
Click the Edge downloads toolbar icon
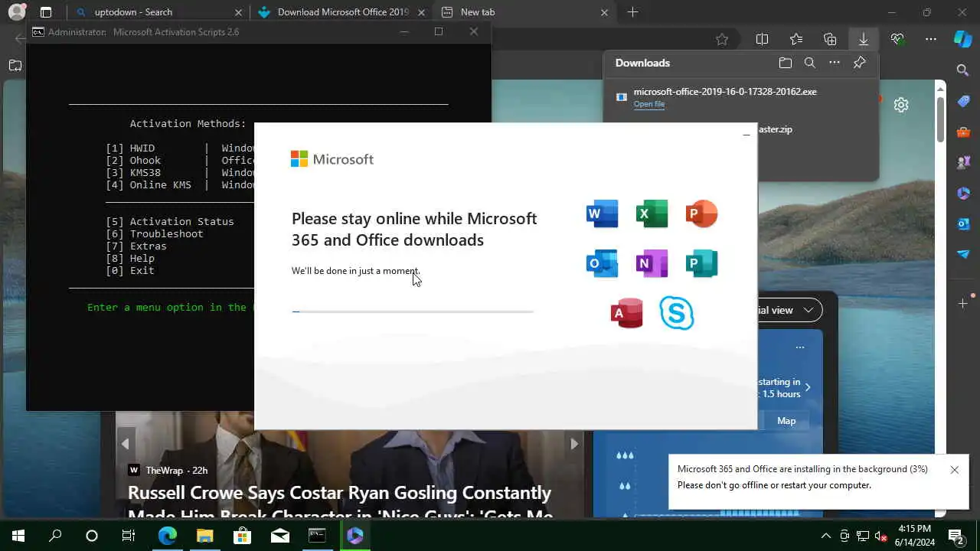tap(864, 39)
